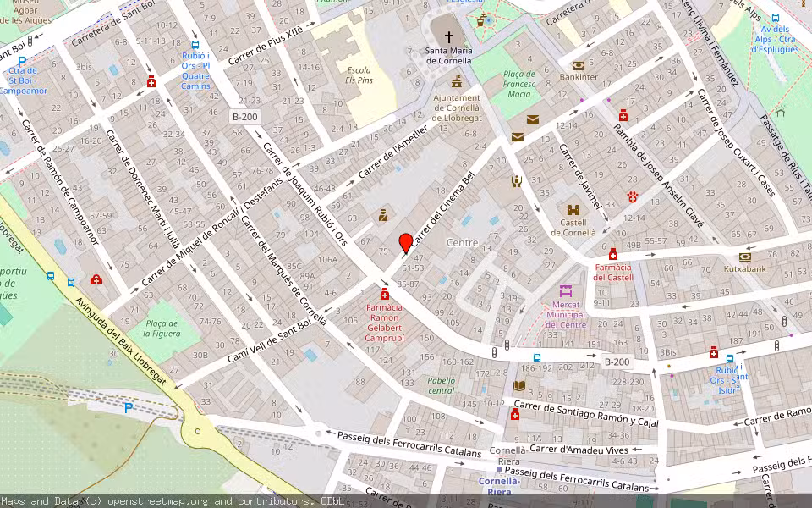Click the church cross at Santa Maria de Cornellà
Viewport: 812px width, 508px height.
click(x=449, y=36)
